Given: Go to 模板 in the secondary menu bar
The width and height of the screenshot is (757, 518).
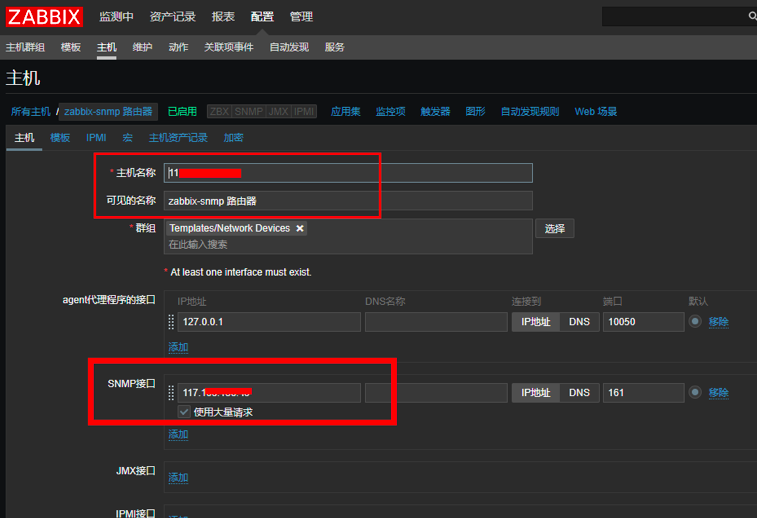Looking at the screenshot, I should [x=70, y=47].
